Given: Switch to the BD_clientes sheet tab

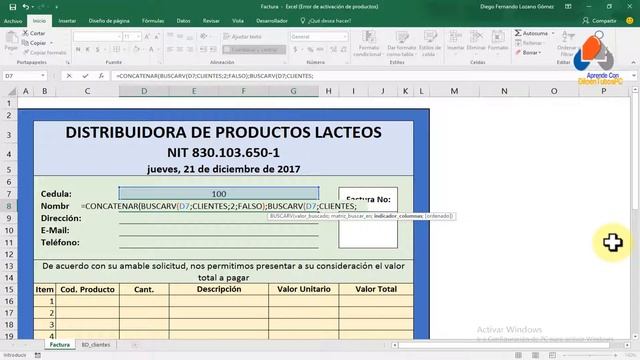Looking at the screenshot, I should (96, 345).
